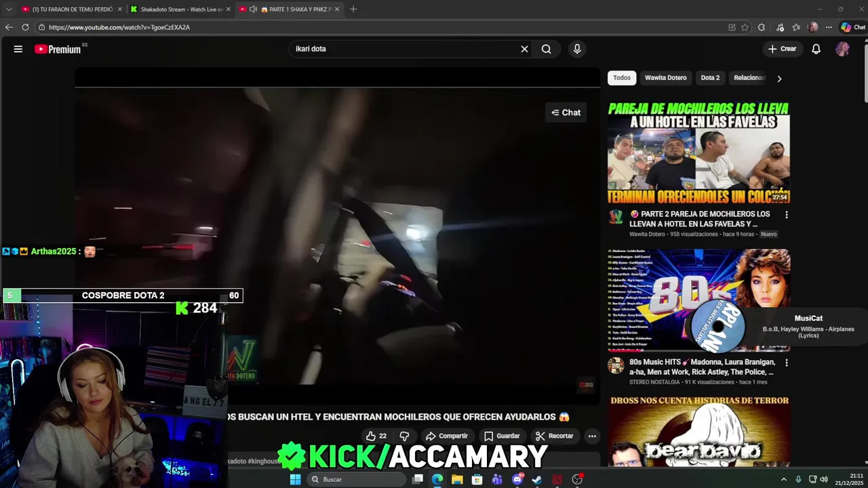
Task: Open browser profile avatar in toolbar
Action: 813,27
